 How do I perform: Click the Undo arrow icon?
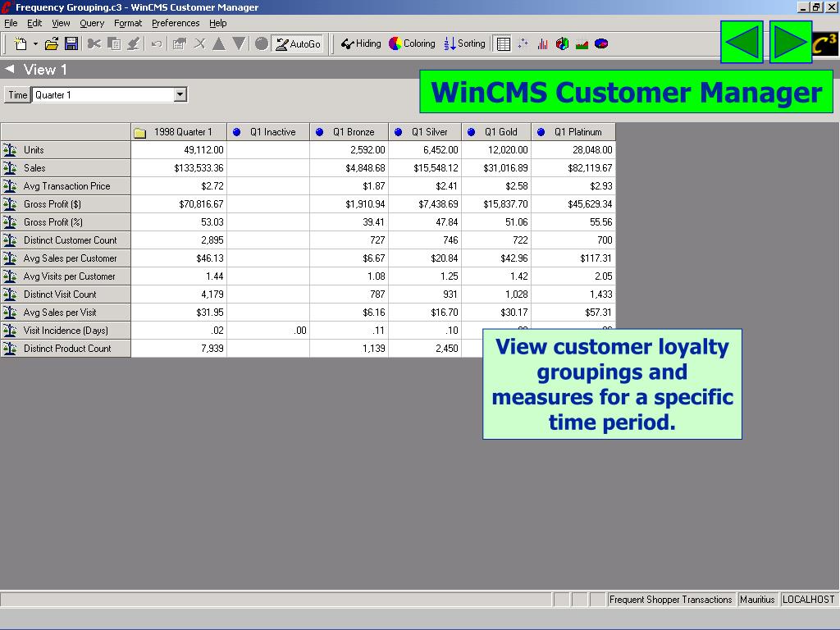(x=157, y=44)
